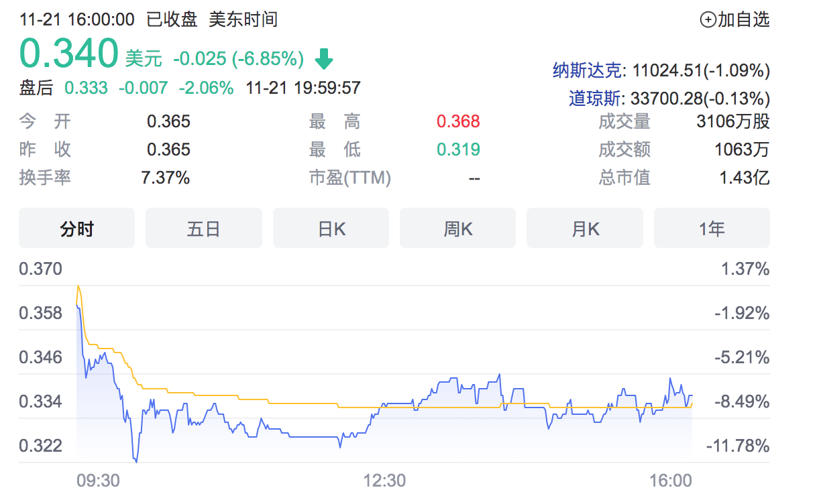Click the 0.322 price axis label
Screen dimensions: 817x504
pos(40,446)
